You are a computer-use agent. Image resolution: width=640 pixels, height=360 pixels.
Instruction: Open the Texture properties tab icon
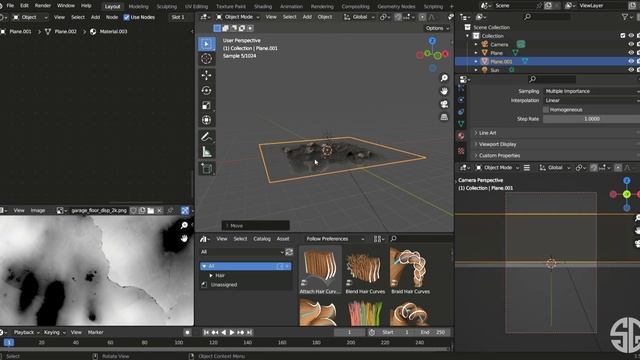pyautogui.click(x=461, y=151)
